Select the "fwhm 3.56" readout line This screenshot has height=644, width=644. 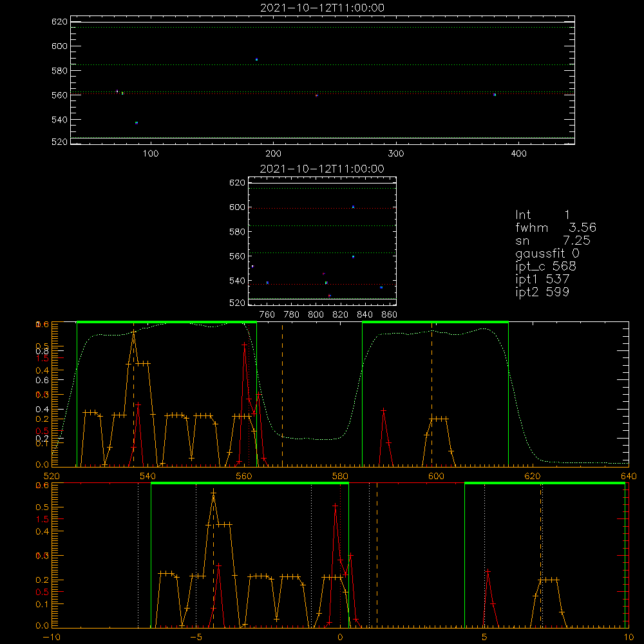[556, 227]
